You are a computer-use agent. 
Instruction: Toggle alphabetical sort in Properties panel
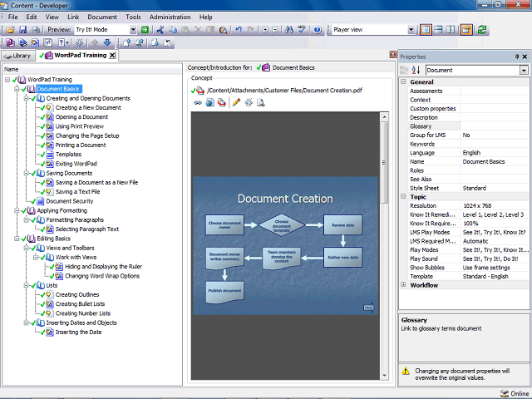coord(416,70)
